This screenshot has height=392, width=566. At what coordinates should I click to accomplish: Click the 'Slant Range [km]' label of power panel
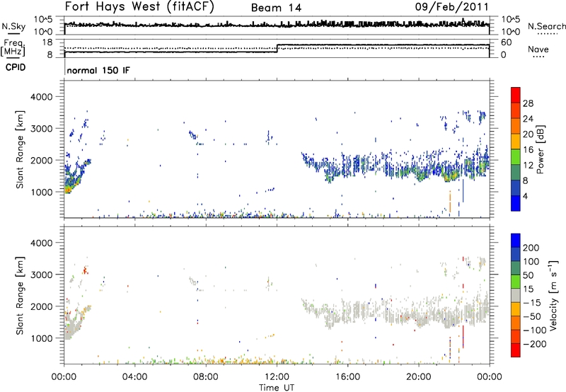tap(20, 149)
